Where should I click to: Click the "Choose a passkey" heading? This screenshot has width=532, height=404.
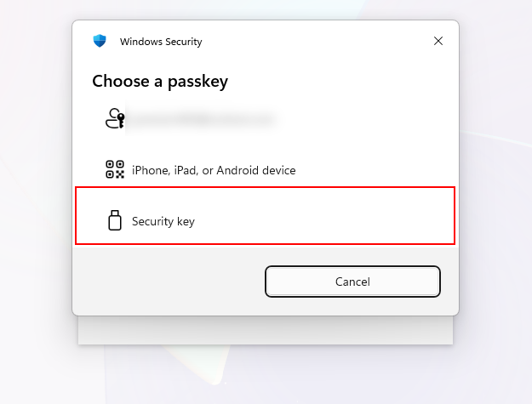160,82
